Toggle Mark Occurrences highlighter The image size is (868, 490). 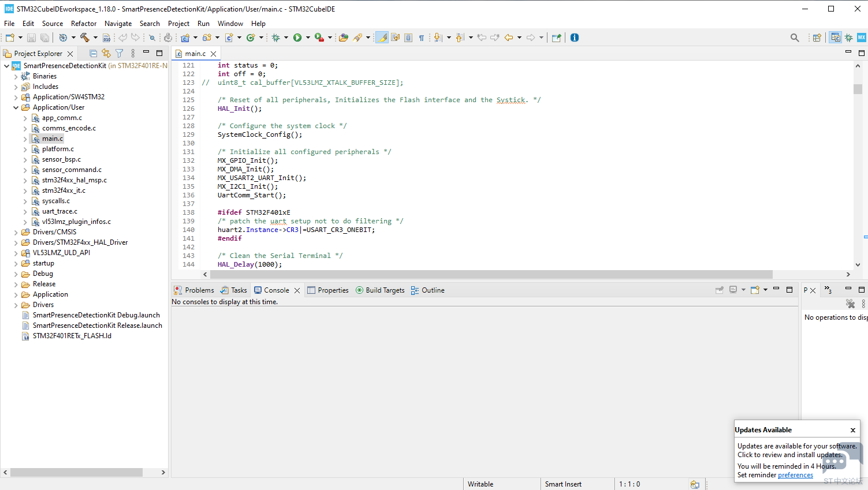[382, 38]
